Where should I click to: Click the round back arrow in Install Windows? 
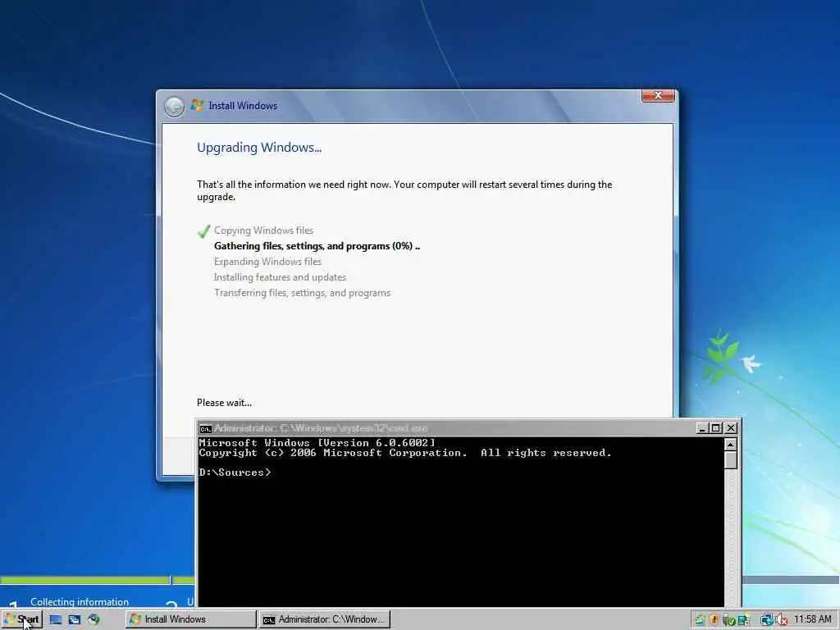[x=174, y=107]
